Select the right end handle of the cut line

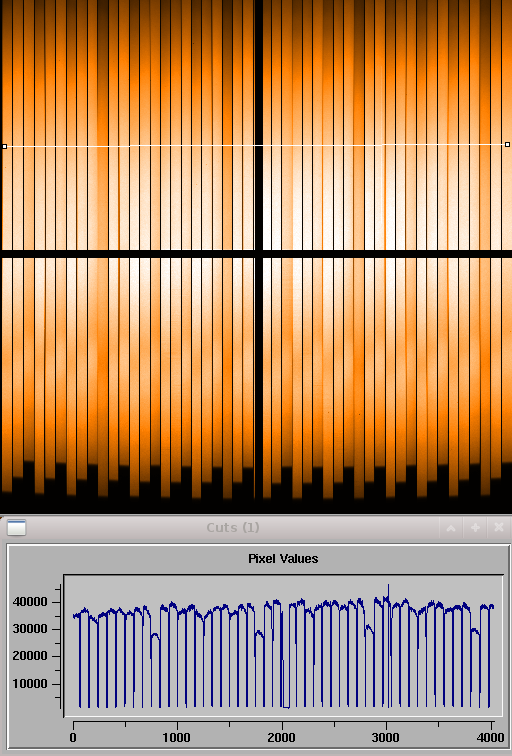507,144
